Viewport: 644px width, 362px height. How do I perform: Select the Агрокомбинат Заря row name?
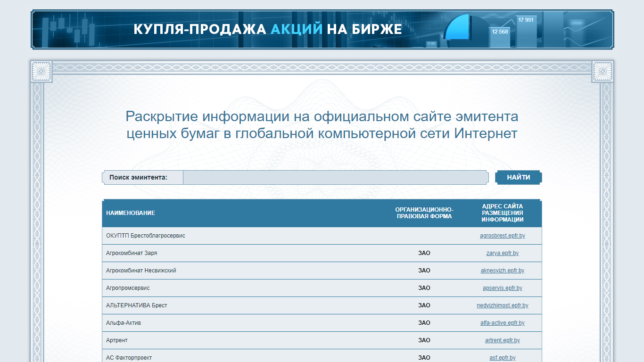[x=132, y=253]
